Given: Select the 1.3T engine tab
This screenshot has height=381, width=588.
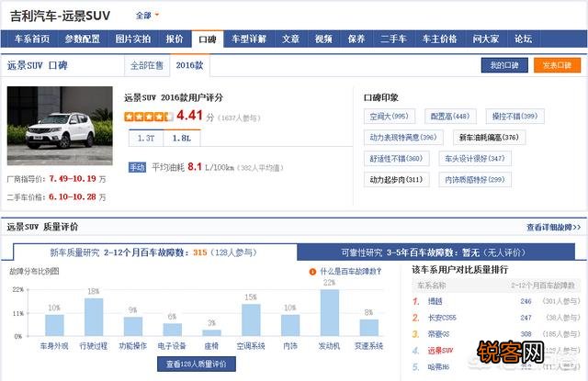Looking at the screenshot, I should 146,139.
